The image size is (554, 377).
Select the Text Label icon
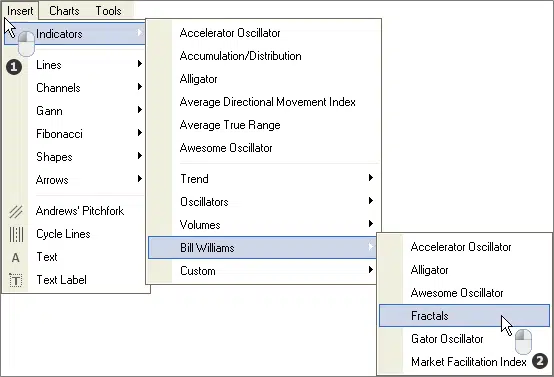click(16, 280)
